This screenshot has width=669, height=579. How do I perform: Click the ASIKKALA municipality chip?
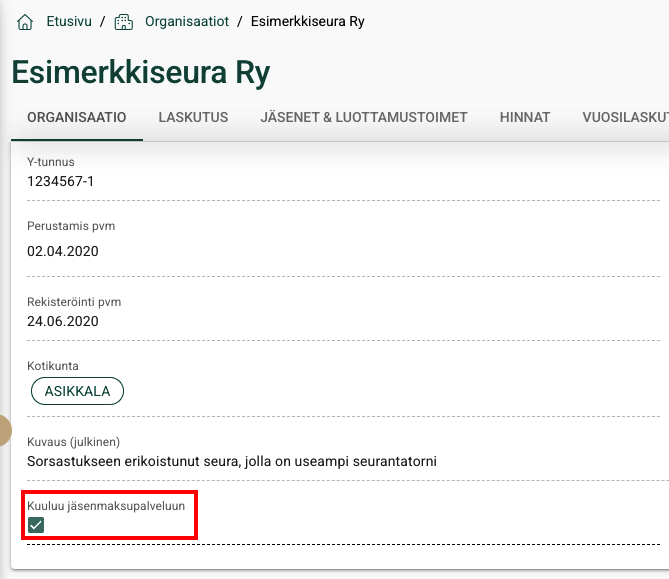click(x=77, y=391)
